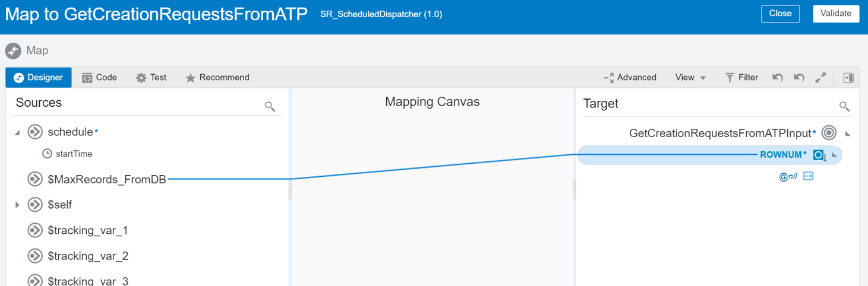
Task: Toggle the side panel icon in the toolbar
Action: [x=848, y=78]
